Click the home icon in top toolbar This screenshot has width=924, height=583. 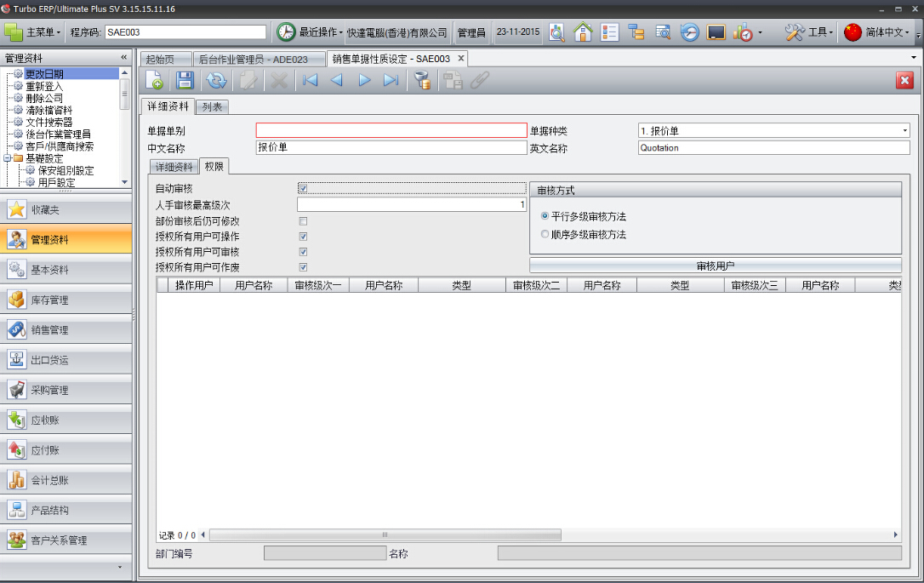583,32
